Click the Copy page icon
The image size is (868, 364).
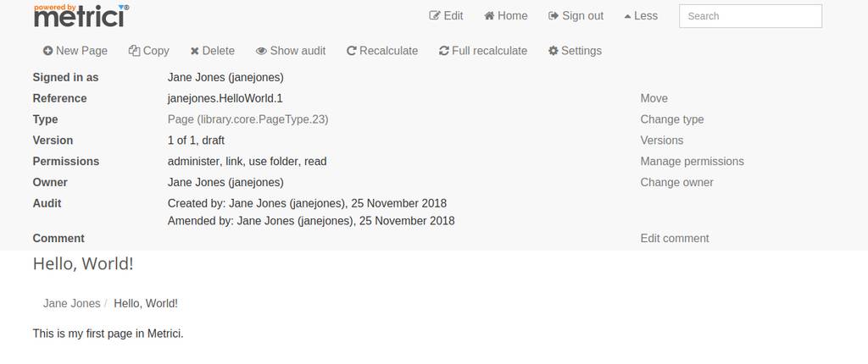point(134,51)
